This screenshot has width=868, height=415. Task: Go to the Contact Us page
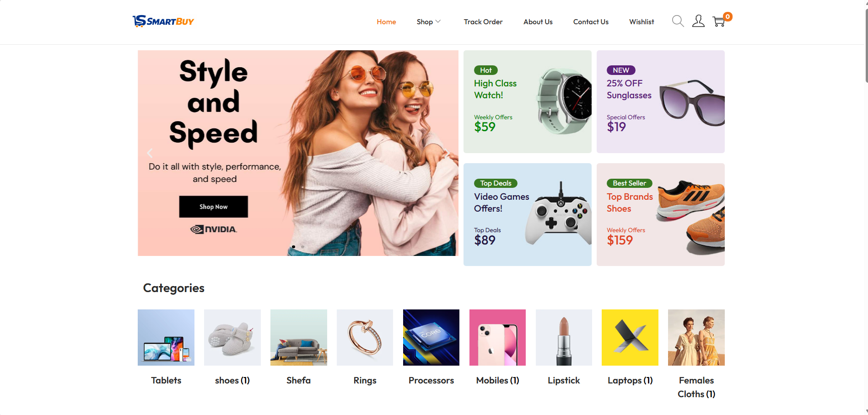click(591, 21)
